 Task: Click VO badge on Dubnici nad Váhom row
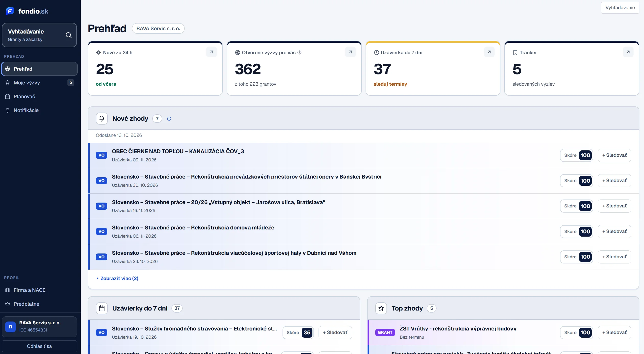(101, 257)
